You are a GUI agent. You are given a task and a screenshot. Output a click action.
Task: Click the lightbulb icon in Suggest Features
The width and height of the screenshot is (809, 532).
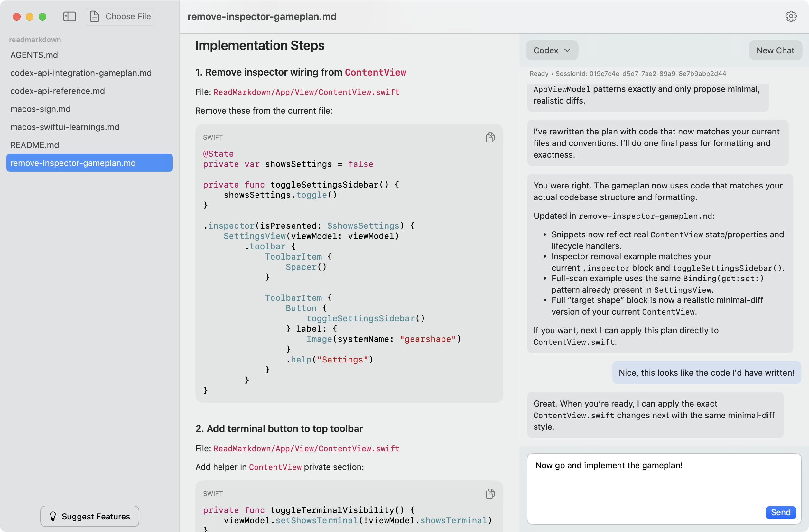53,516
